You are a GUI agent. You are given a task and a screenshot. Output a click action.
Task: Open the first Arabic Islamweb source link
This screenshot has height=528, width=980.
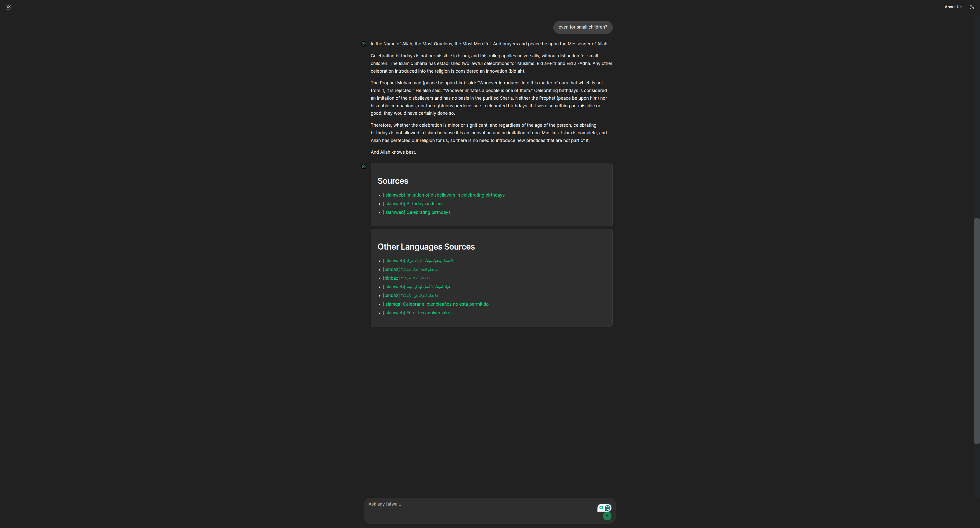click(418, 261)
